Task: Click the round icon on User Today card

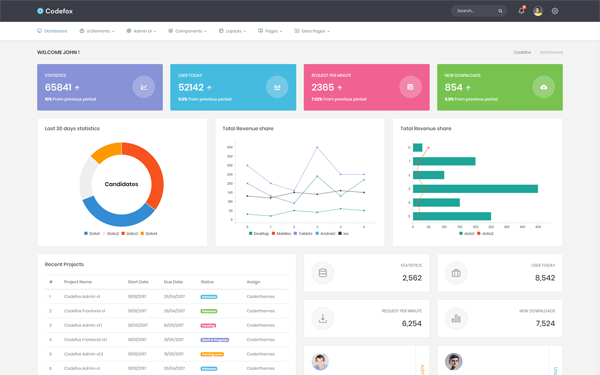Action: (277, 87)
